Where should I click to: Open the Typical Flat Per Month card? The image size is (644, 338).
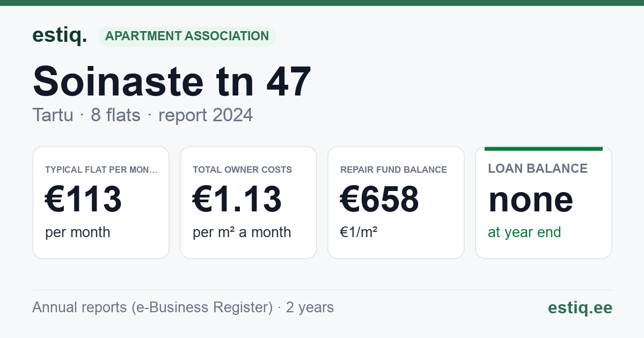click(x=101, y=202)
